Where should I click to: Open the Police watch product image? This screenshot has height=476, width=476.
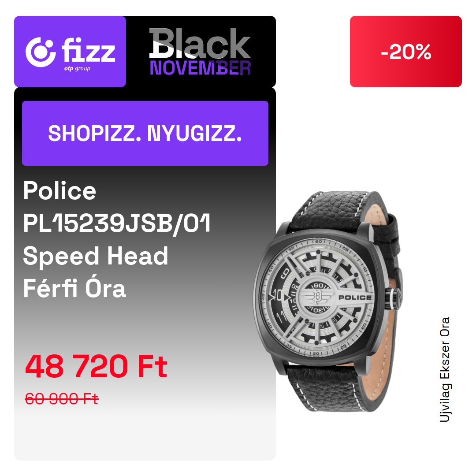(328, 301)
